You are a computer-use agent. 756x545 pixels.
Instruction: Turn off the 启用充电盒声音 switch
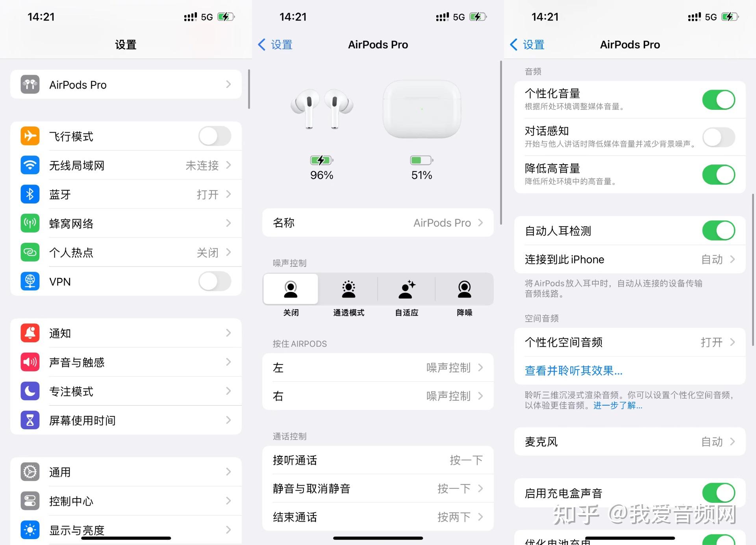pos(719,493)
